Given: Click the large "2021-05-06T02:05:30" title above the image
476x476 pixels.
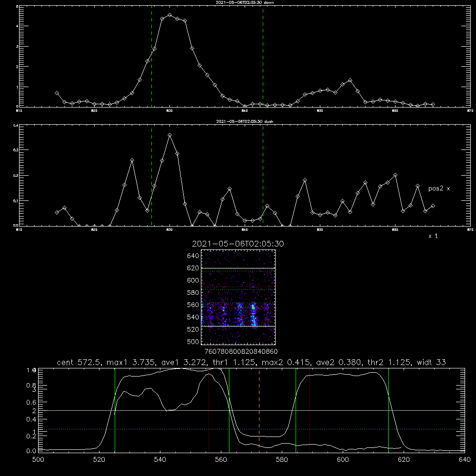Looking at the screenshot, I should click(238, 244).
